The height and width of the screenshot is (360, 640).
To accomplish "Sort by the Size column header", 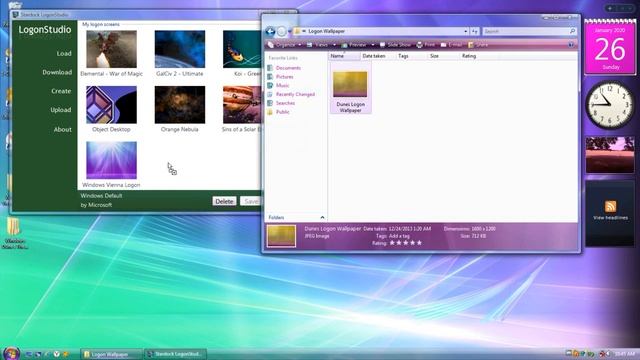I will click(442, 56).
